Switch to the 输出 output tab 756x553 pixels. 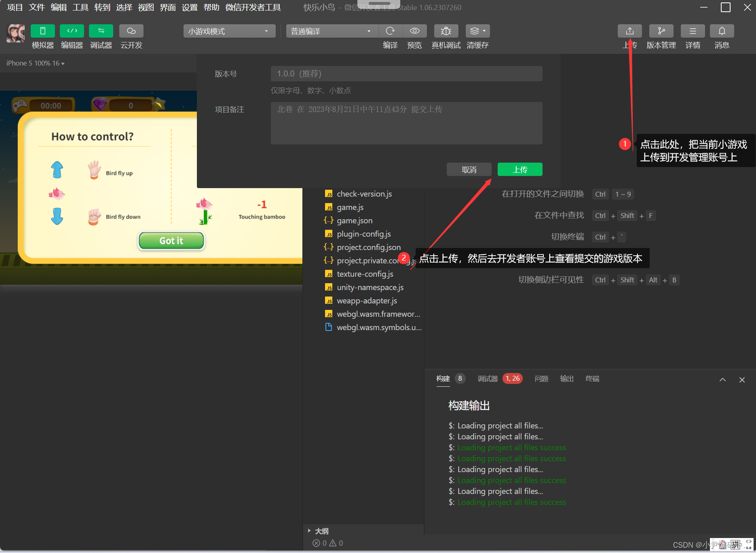pos(567,379)
